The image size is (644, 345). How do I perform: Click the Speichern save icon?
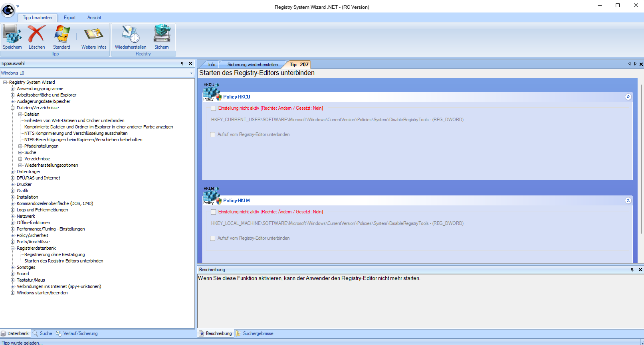(12, 34)
